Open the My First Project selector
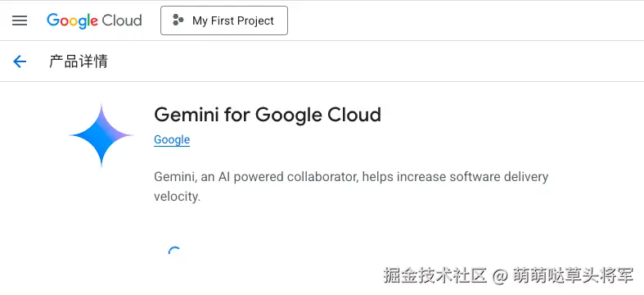644x295 pixels. pos(224,20)
